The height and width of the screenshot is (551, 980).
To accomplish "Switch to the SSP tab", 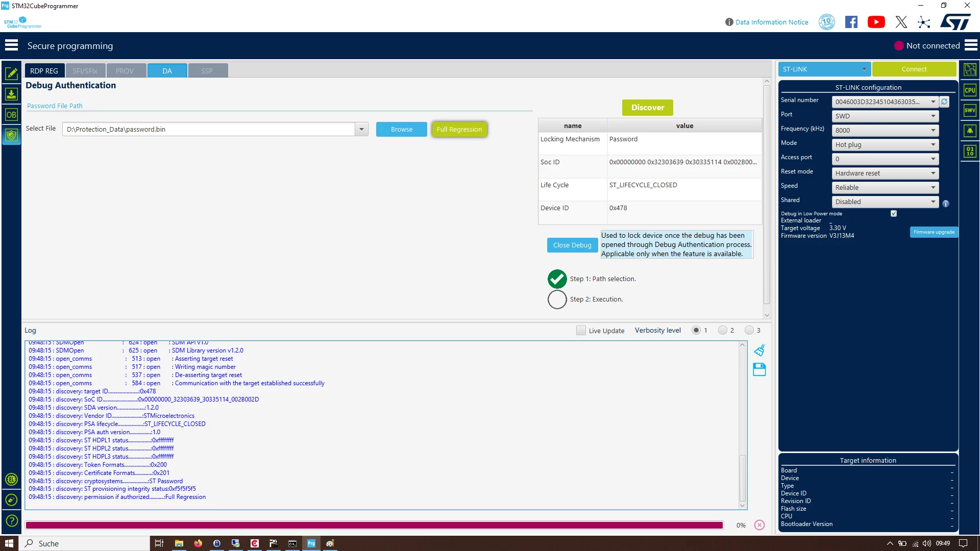I will pos(207,71).
